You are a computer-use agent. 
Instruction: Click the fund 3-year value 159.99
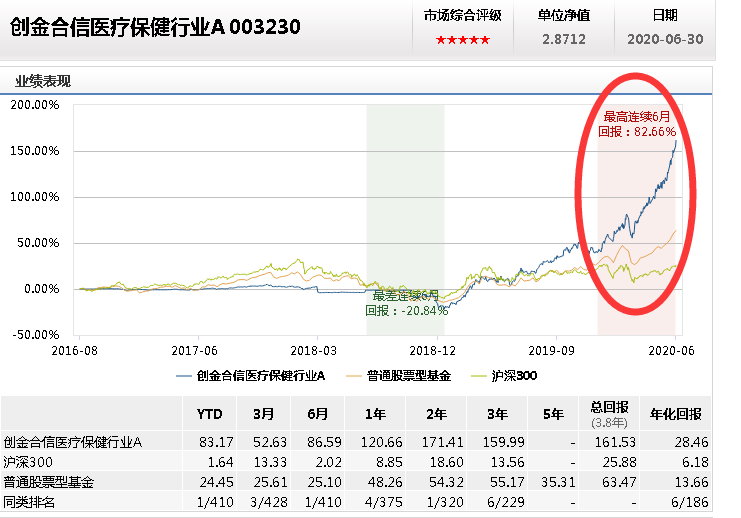point(503,442)
